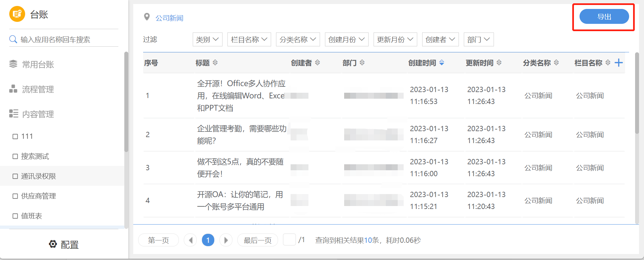
Task: Open 流程管理 in the sidebar menu
Action: 38,89
